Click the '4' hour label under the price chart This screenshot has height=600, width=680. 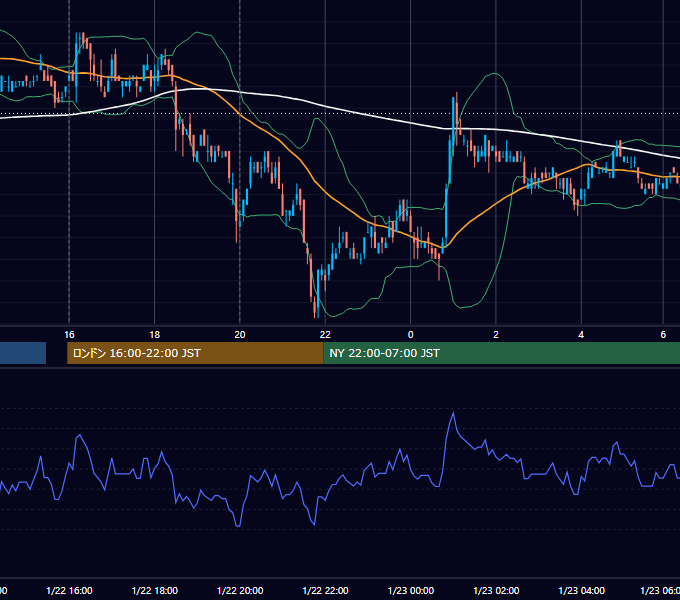pyautogui.click(x=581, y=334)
